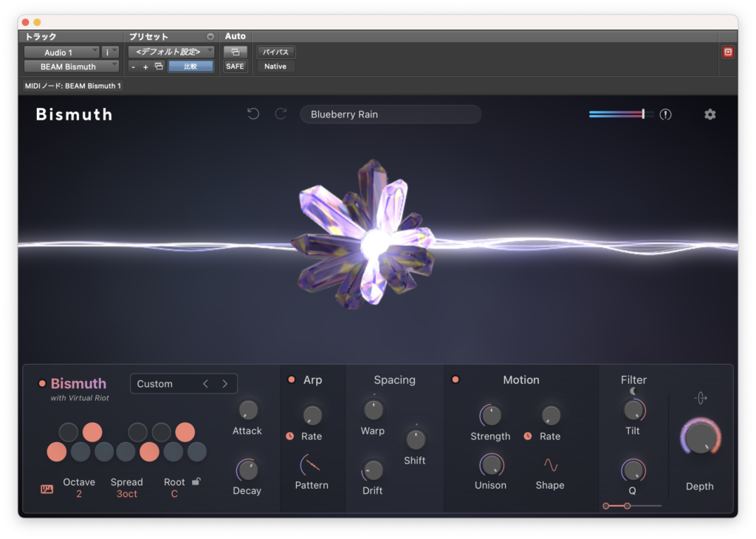Open the BEAM Bismuth insert selector dropdown
This screenshot has width=756, height=539.
point(72,66)
